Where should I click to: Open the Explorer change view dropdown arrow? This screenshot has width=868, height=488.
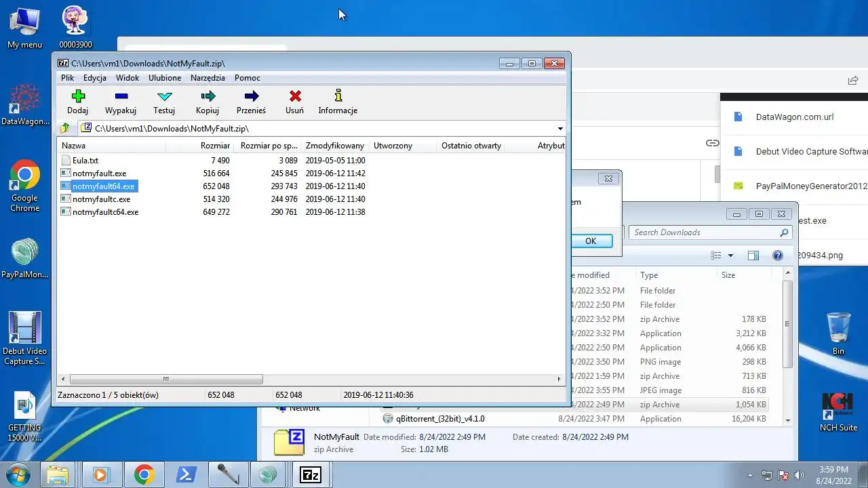[x=730, y=256]
